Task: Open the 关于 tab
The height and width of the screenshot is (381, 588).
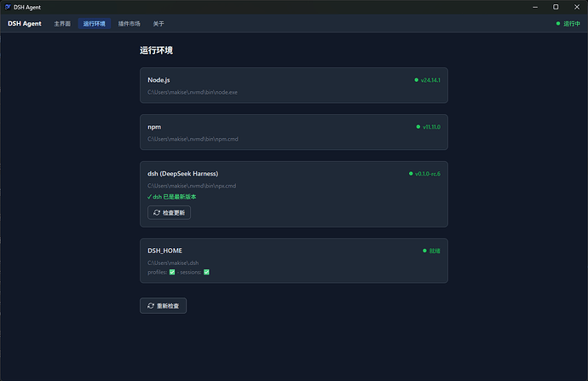Action: click(x=159, y=24)
